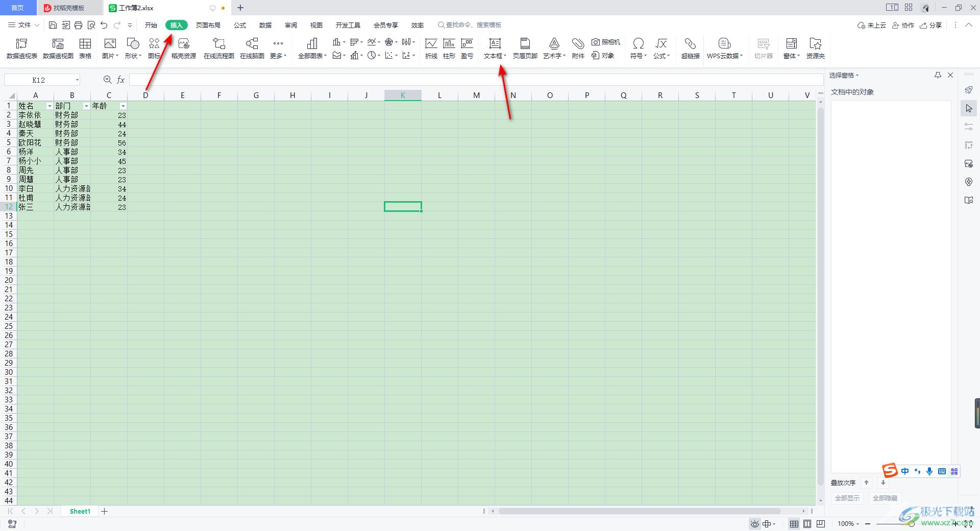Toggle Sogou Chinese/English input mode
Image resolution: width=980 pixels, height=531 pixels.
click(905, 471)
